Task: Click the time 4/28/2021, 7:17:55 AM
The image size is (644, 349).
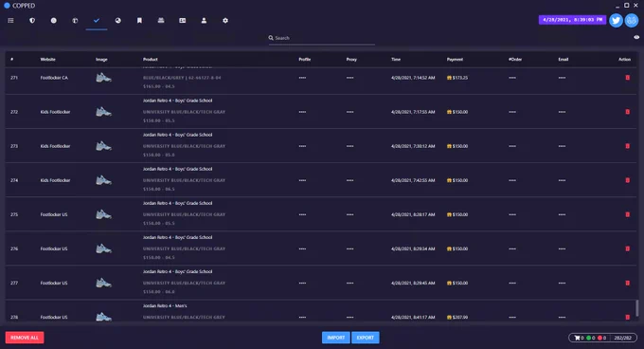Action: pyautogui.click(x=413, y=112)
